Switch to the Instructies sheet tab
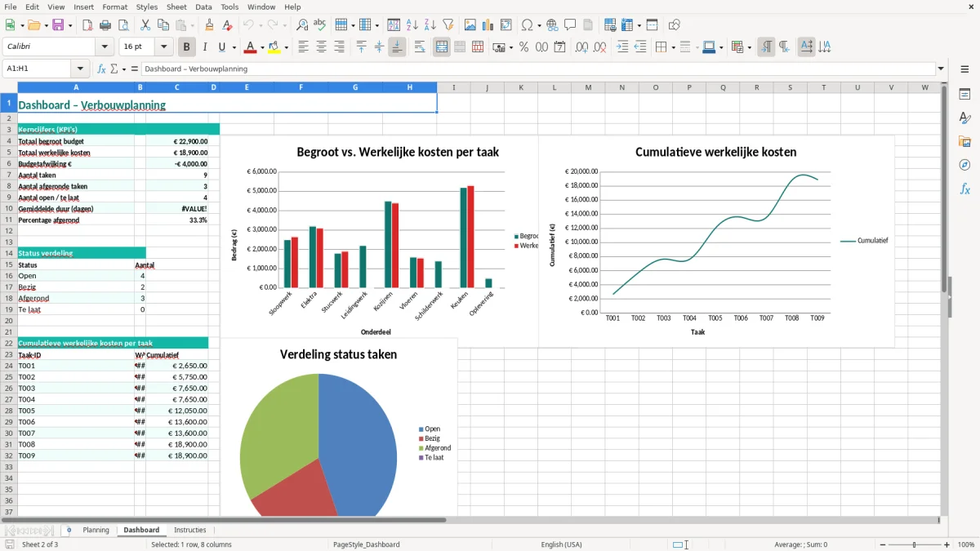The width and height of the screenshot is (980, 551). (190, 530)
